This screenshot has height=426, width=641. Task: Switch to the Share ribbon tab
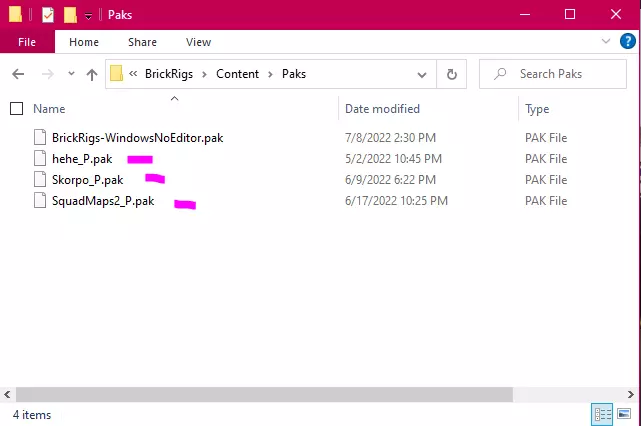[x=142, y=42]
